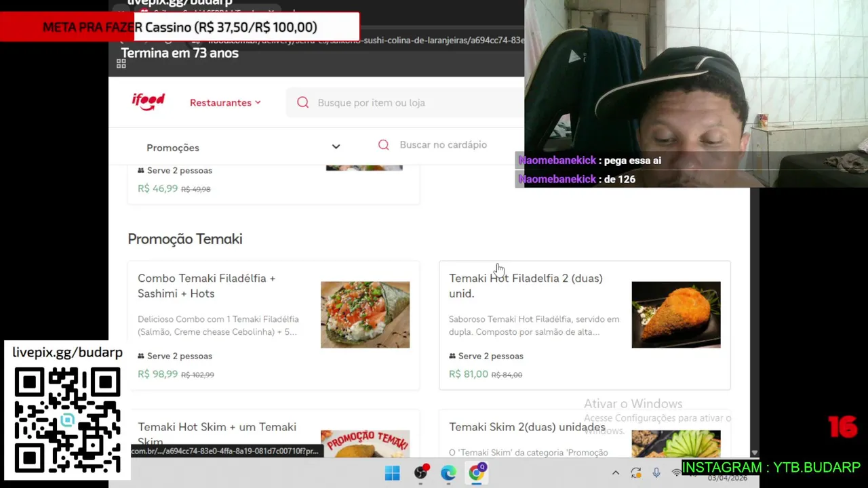The image size is (868, 488).
Task: Click the browser apps grid icon
Action: coord(121,63)
